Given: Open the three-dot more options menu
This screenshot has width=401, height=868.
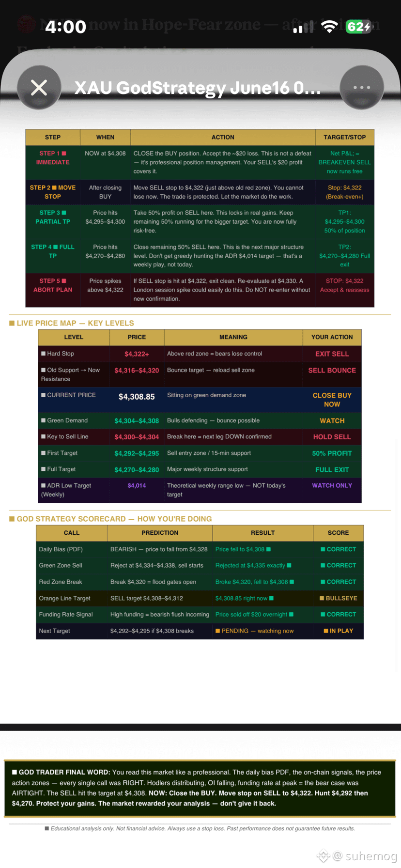Looking at the screenshot, I should (x=362, y=88).
